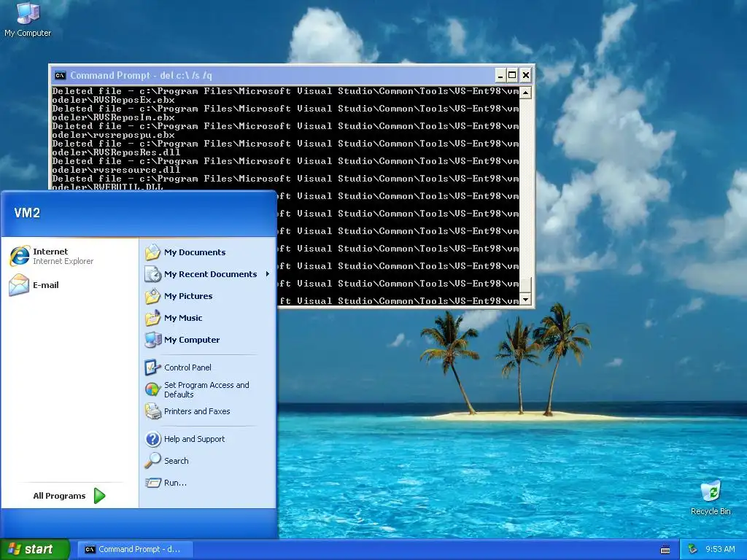Click the start button
This screenshot has height=560, width=747.
(35, 549)
